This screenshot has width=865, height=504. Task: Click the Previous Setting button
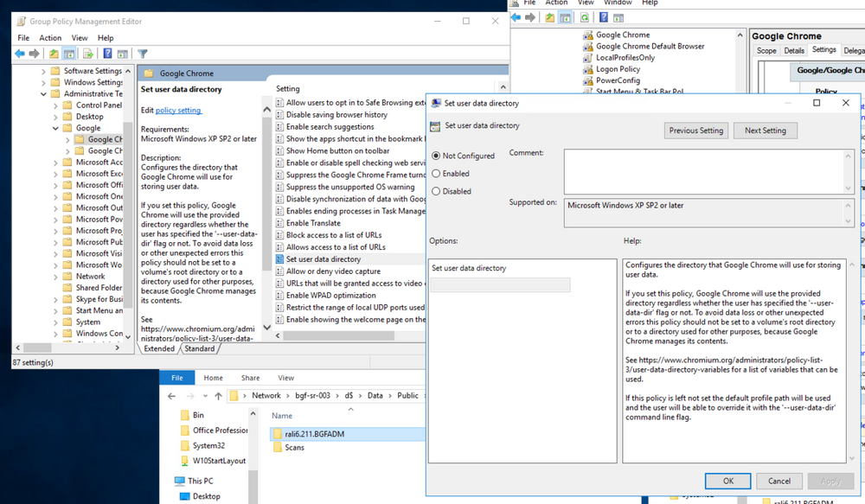(696, 131)
